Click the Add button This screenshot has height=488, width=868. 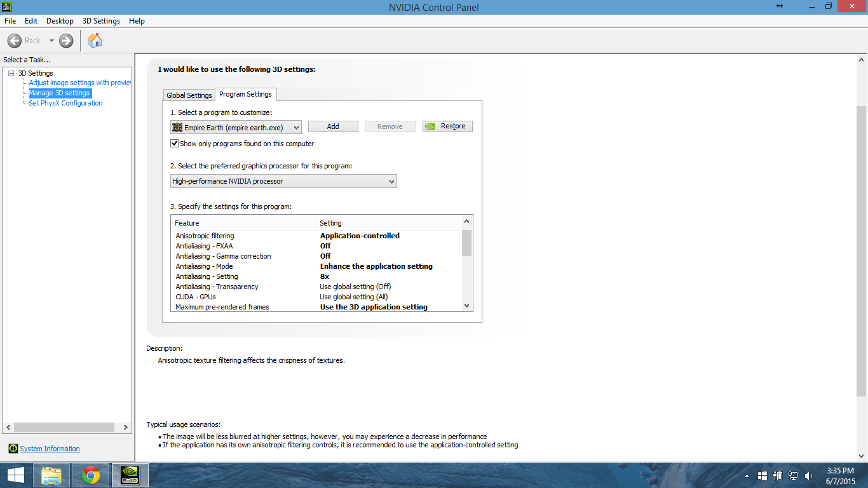pos(333,126)
